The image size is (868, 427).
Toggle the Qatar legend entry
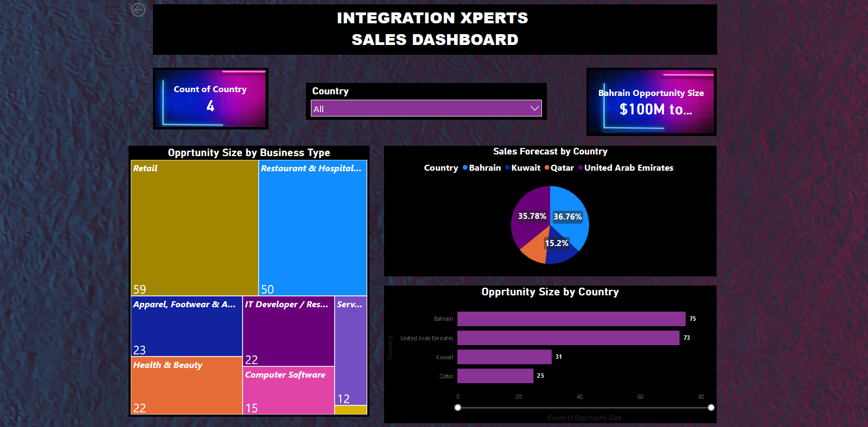tap(559, 168)
